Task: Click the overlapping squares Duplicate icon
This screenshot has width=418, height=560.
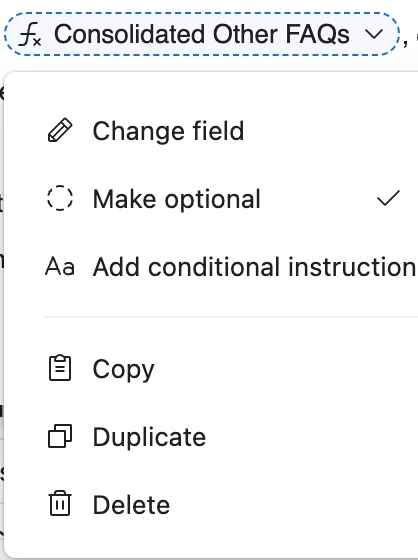Action: (x=60, y=436)
